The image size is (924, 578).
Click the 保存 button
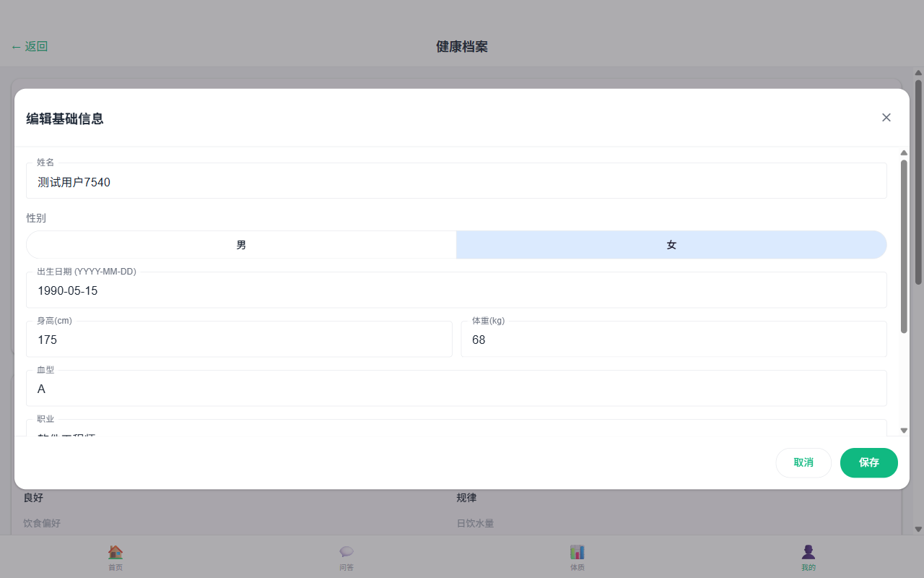coord(868,462)
